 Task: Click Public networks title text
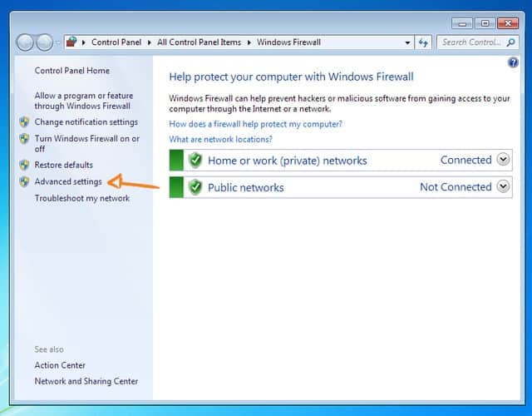246,187
